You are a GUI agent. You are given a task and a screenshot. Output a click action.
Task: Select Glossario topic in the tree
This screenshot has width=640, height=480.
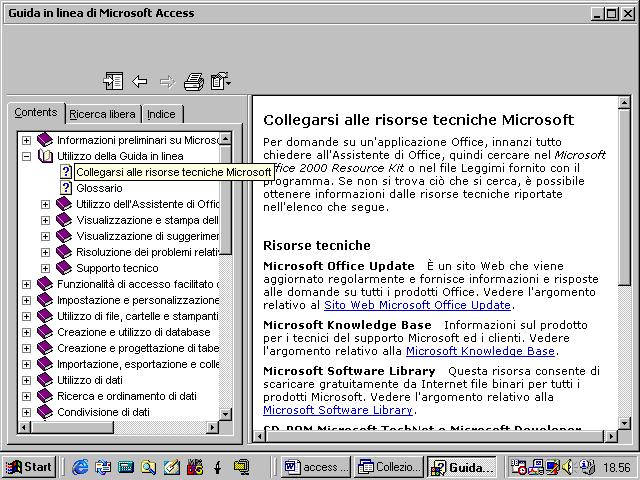(99, 188)
